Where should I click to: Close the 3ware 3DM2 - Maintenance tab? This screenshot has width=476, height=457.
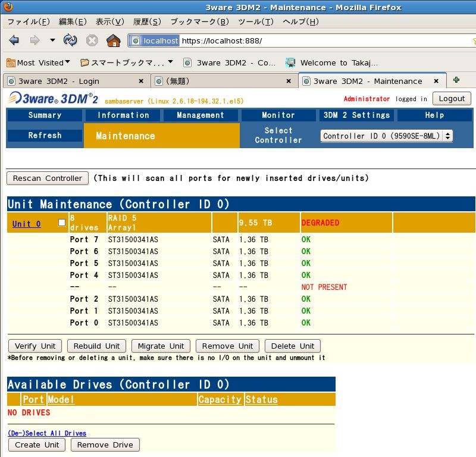point(436,81)
